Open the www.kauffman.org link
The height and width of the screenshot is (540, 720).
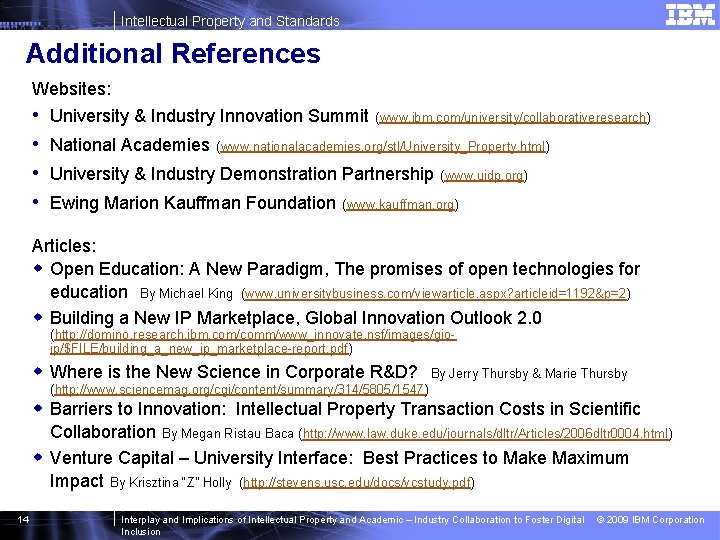pyautogui.click(x=400, y=204)
